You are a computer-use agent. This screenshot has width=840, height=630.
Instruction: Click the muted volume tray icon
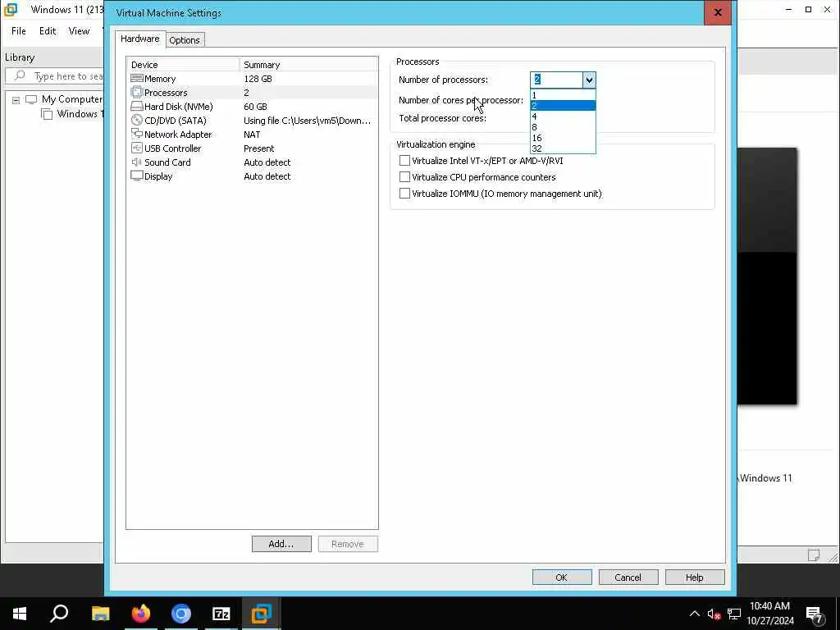click(714, 614)
